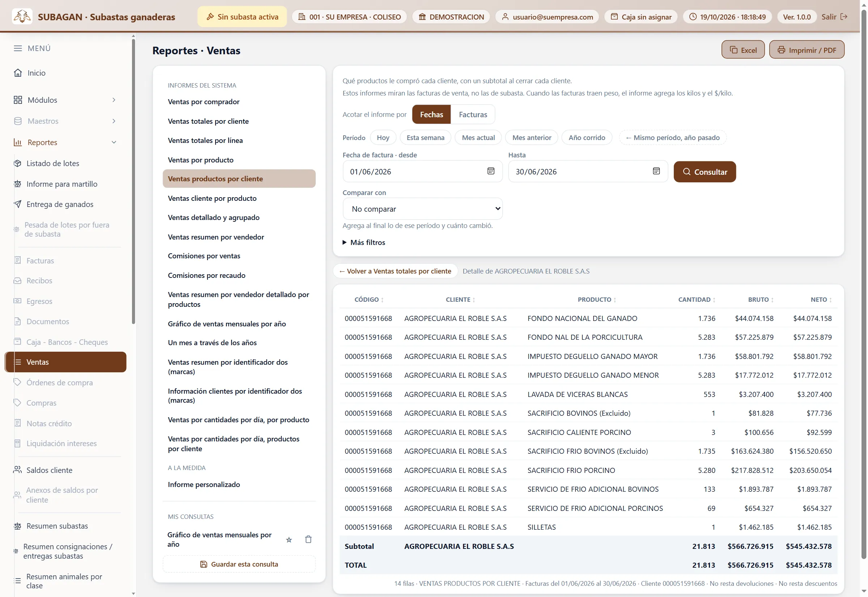Go to Inicio home icon
The height and width of the screenshot is (597, 868).
[18, 73]
